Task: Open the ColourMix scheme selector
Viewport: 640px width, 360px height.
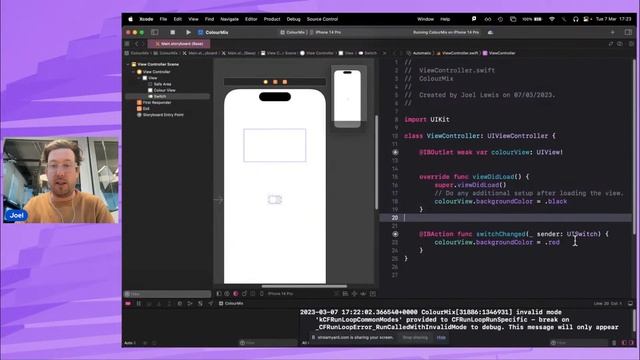Action: [x=292, y=32]
